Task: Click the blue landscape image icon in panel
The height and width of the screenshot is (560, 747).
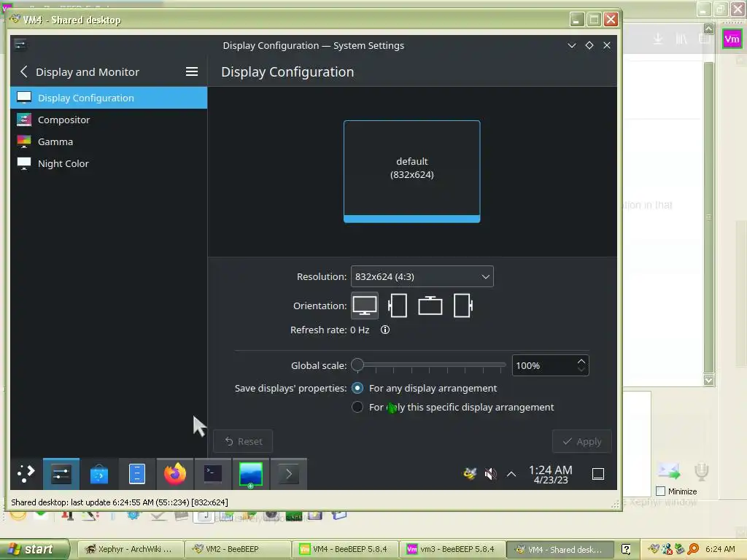Action: 251,474
